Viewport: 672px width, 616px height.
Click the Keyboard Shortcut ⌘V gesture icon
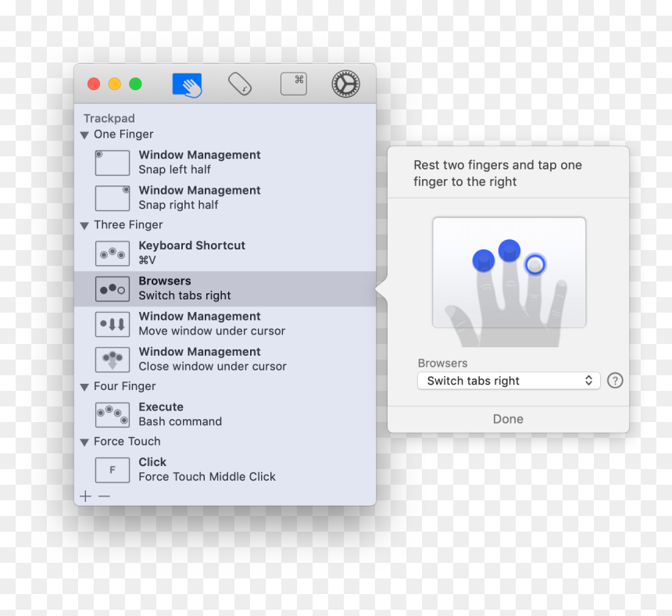(113, 253)
